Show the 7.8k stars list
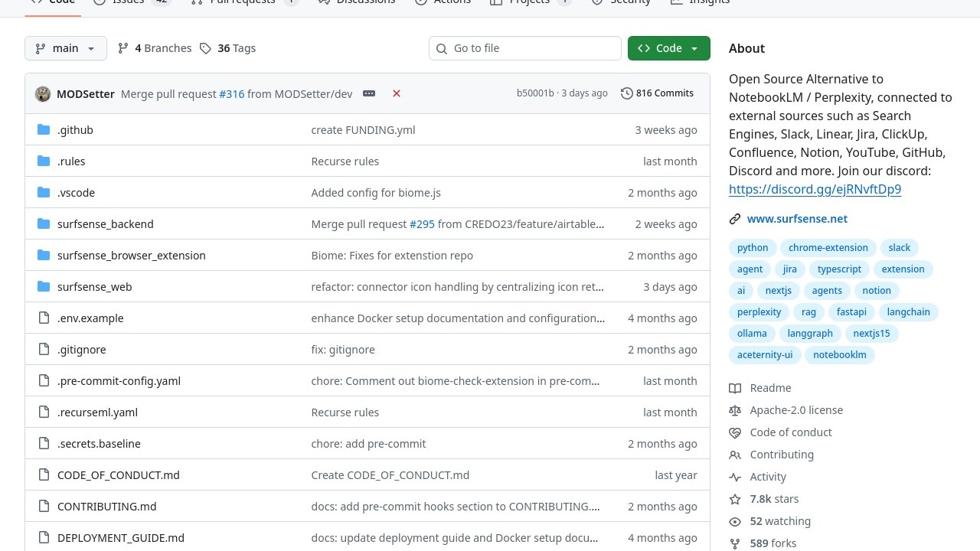 (x=774, y=499)
